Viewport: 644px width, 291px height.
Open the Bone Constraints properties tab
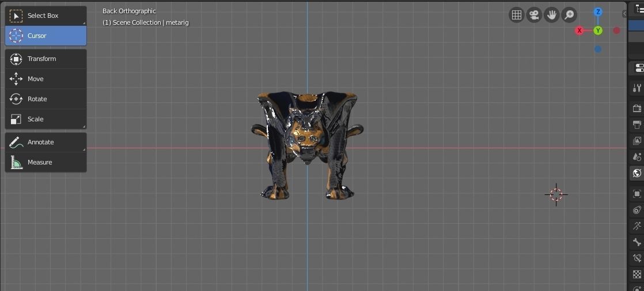pyautogui.click(x=637, y=258)
